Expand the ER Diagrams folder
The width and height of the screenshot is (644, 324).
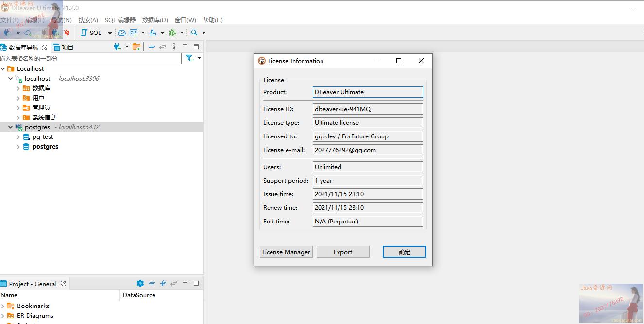(3, 316)
